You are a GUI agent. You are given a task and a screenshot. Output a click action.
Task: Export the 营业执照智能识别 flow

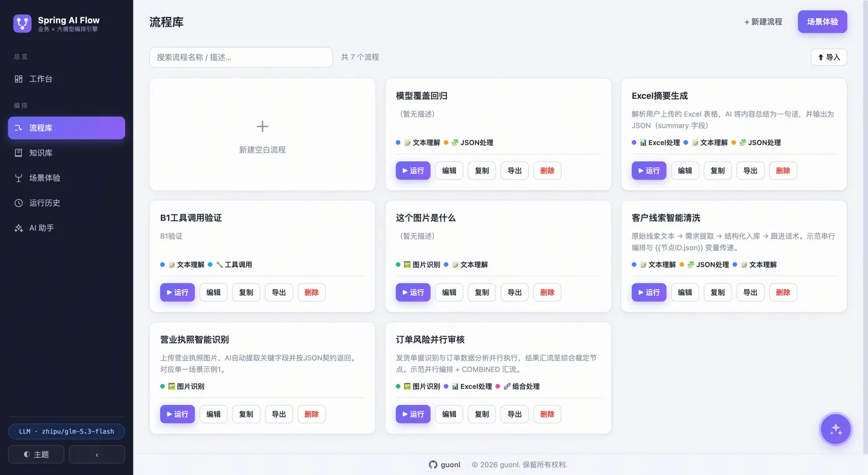point(279,414)
